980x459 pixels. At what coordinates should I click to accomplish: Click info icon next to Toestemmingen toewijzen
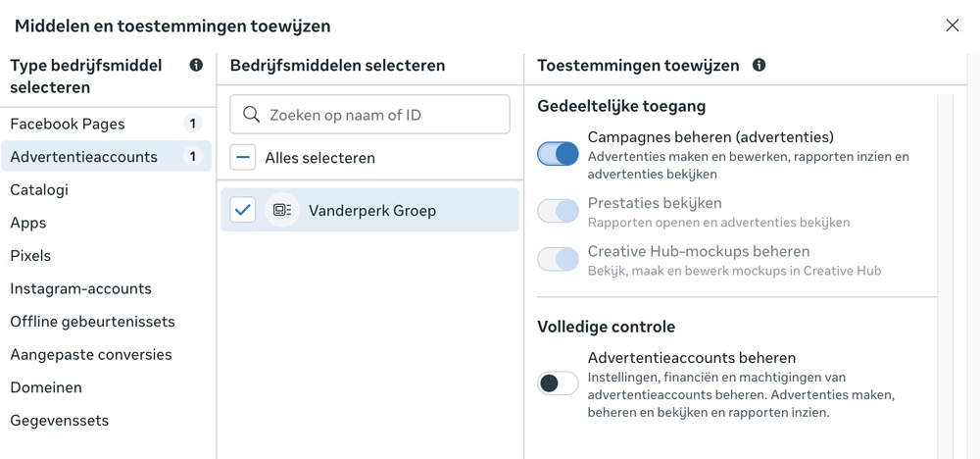[759, 66]
